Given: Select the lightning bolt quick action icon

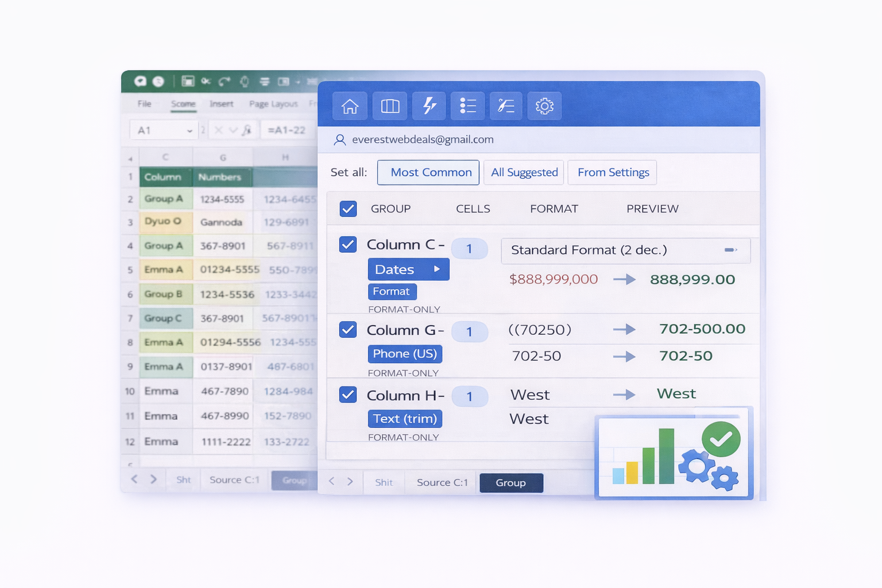Looking at the screenshot, I should [x=429, y=106].
